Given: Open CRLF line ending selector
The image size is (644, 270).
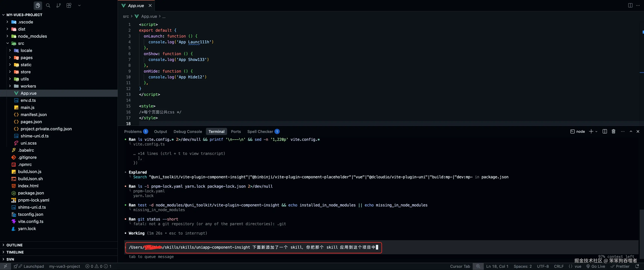Looking at the screenshot, I should pos(558,266).
